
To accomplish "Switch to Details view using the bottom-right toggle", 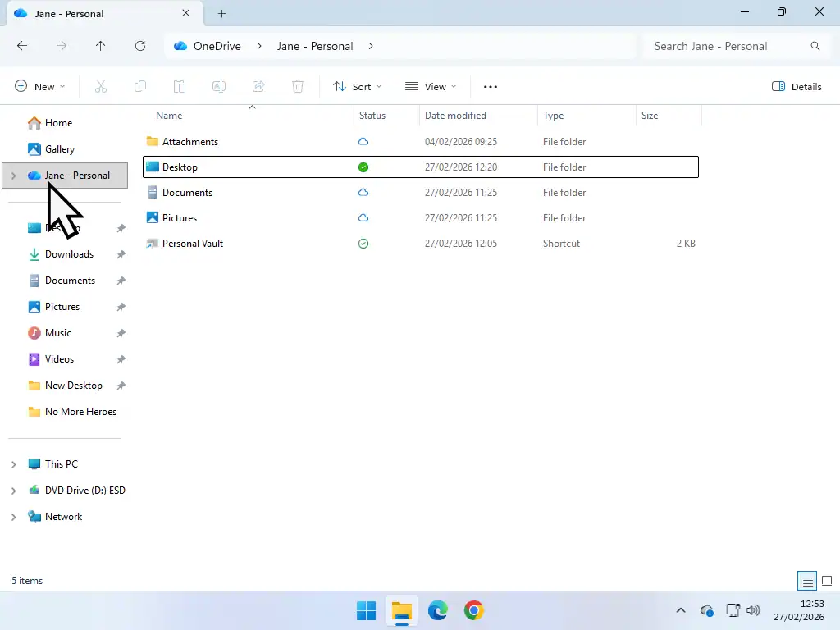I will click(x=806, y=580).
